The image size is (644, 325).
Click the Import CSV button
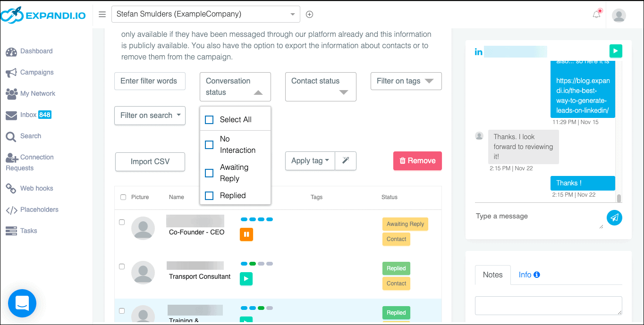(150, 162)
